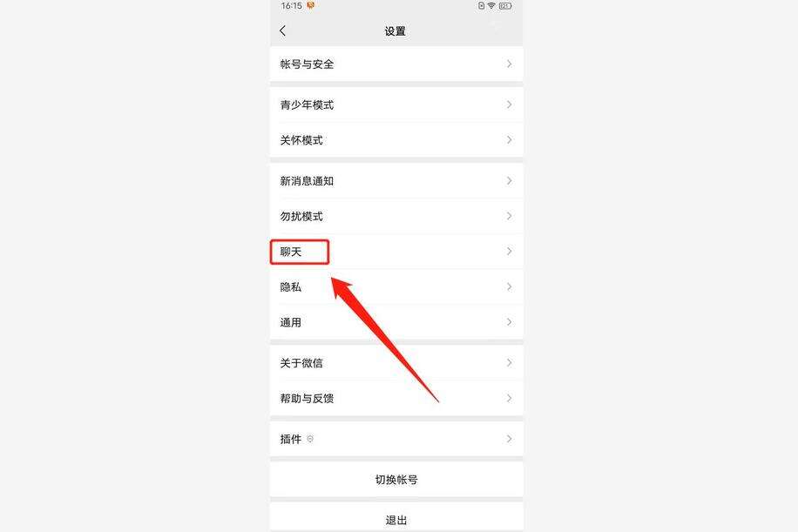
Task: Tap the 退出 button
Action: 396,518
